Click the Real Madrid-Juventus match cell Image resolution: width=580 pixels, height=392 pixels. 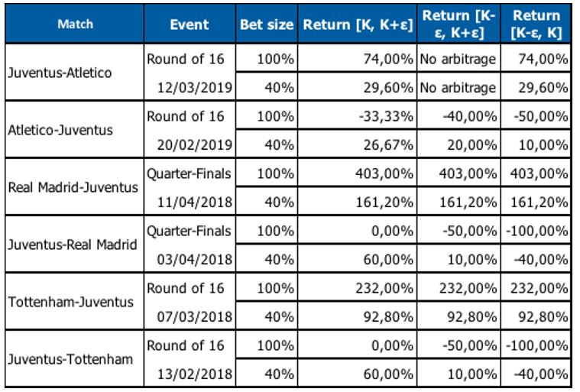[x=75, y=186]
